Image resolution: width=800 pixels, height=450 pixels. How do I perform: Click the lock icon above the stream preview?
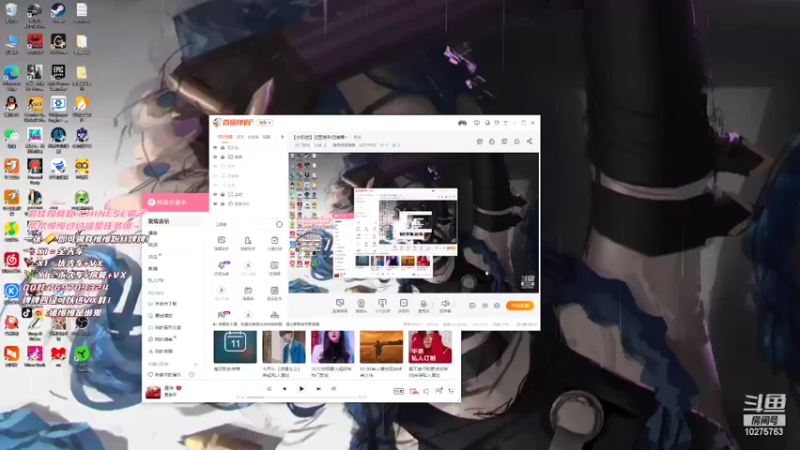pyautogui.click(x=492, y=141)
